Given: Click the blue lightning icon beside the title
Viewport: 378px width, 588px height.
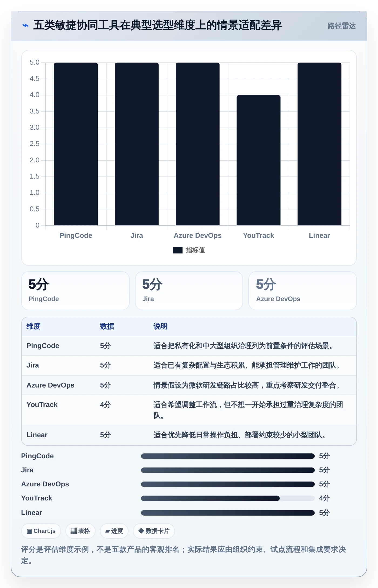Looking at the screenshot, I should coord(25,26).
